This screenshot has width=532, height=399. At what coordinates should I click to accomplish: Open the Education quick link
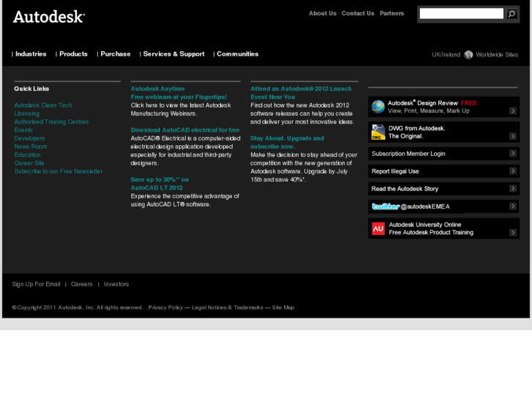(27, 154)
